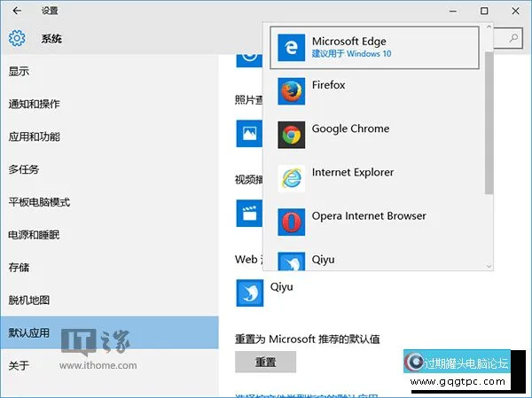
Task: Select the Microsoft Edge browser icon
Action: (291, 48)
